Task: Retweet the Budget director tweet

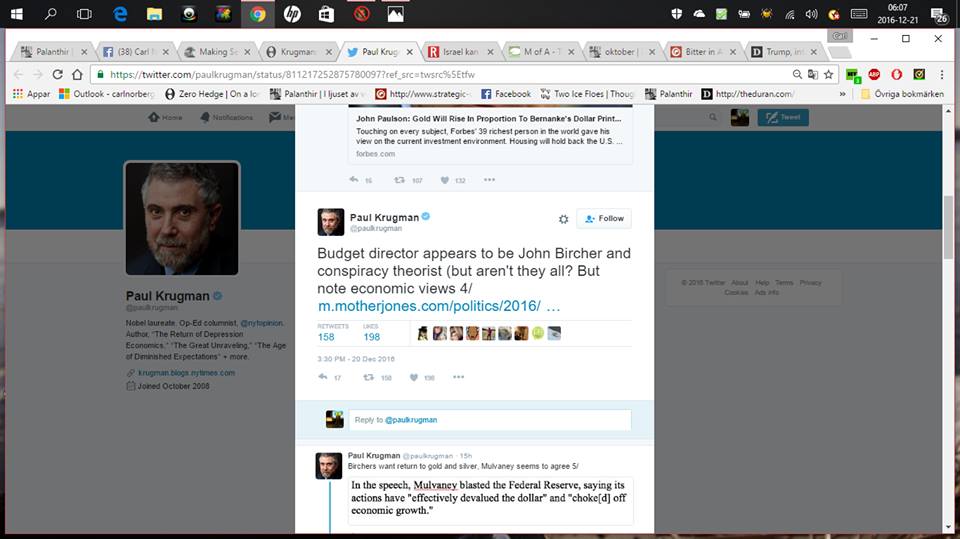Action: point(369,377)
